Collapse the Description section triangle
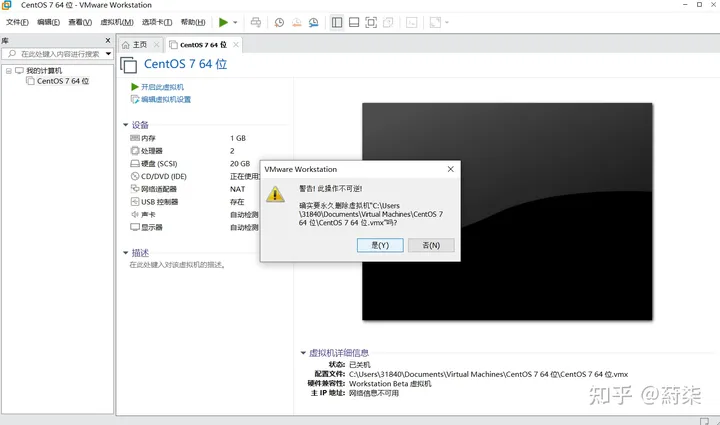 click(x=125, y=252)
